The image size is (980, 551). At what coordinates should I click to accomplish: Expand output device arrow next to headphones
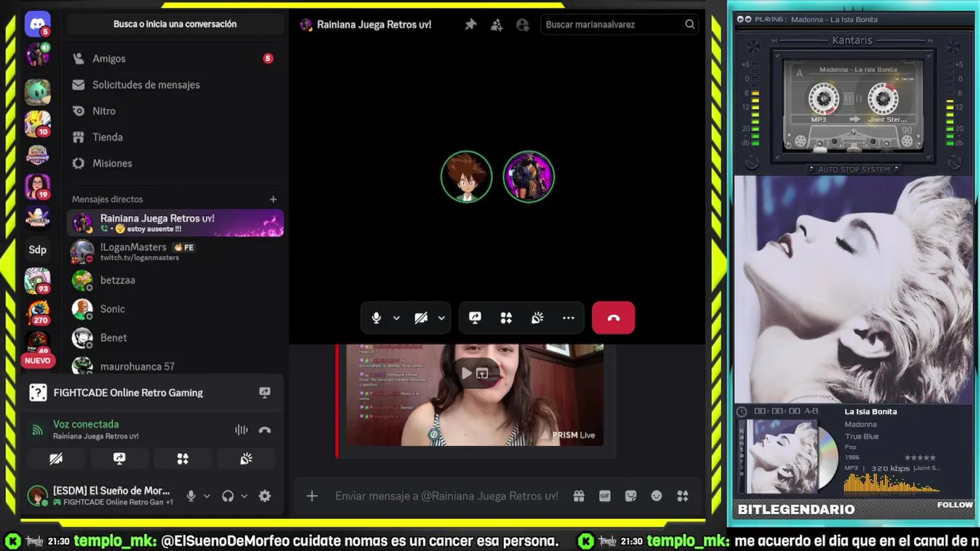pos(244,496)
